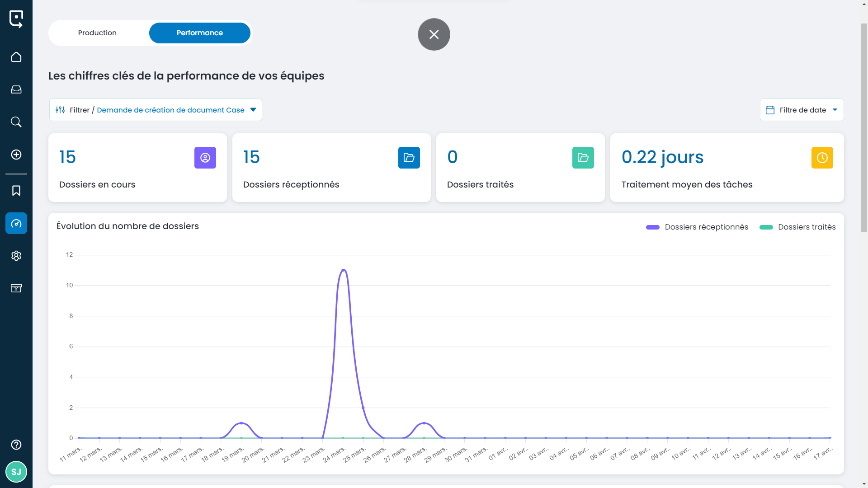Click the Dossiers réceptionnés card
Screen dimensions: 868x488
click(x=331, y=168)
